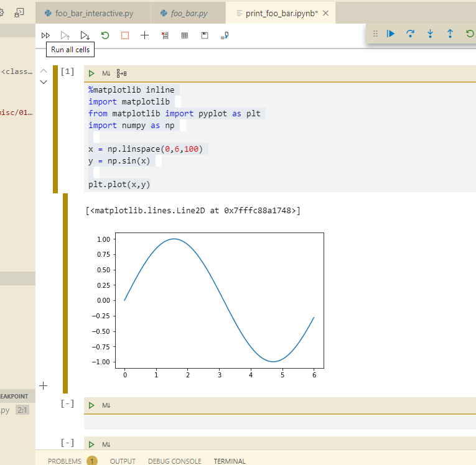476x465 pixels.
Task: Click Run cells below icon in notebook toolbar
Action: tap(85, 35)
